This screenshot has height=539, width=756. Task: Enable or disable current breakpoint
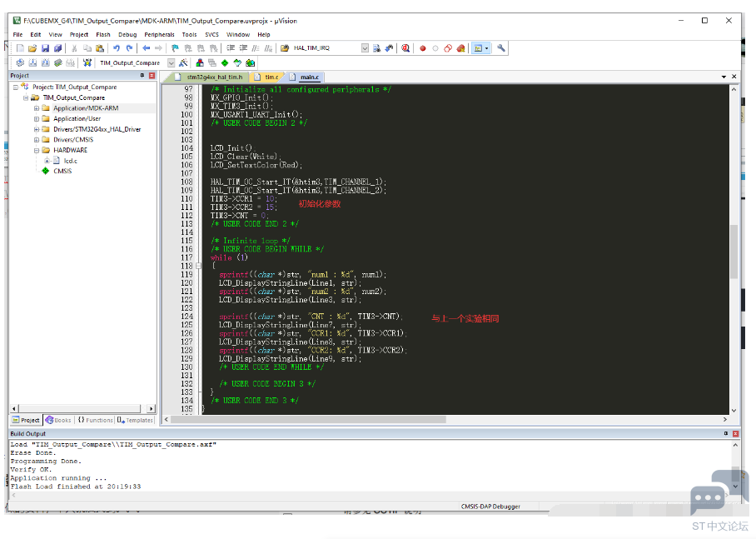tap(435, 48)
